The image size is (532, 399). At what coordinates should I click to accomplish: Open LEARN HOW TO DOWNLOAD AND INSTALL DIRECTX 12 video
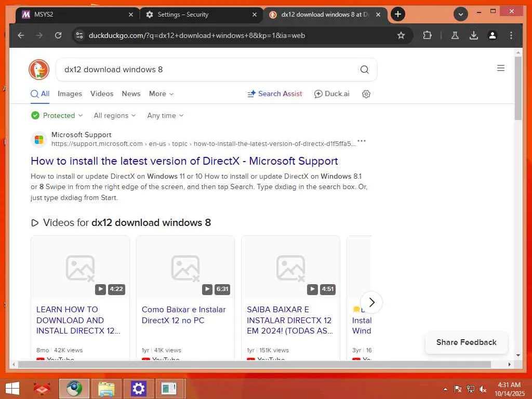(x=78, y=320)
